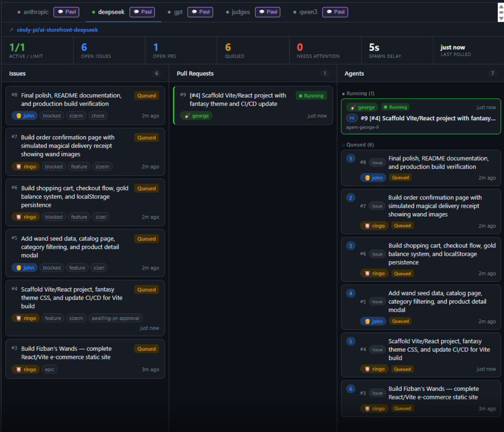
Task: Click the ringo assignee badge on issue #4 card
Action: pos(26,318)
